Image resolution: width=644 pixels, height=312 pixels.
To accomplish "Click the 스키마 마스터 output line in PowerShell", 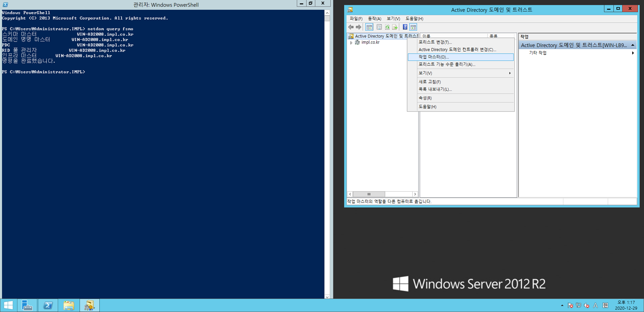I will (x=68, y=34).
